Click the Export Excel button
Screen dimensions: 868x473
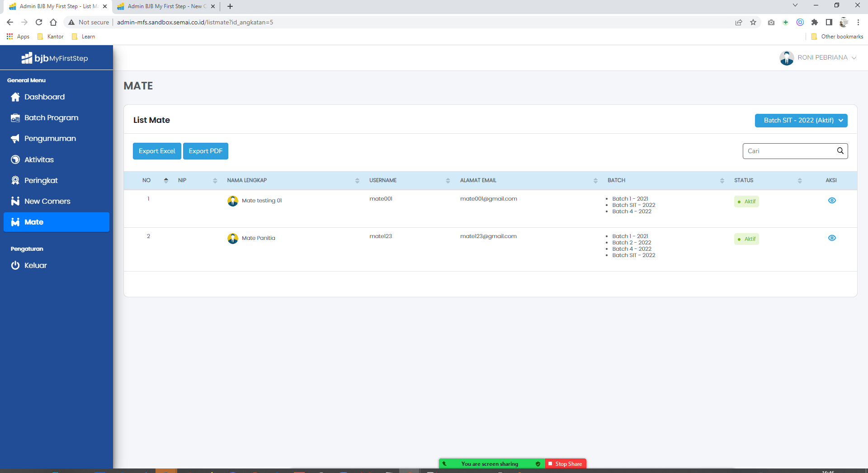click(157, 151)
